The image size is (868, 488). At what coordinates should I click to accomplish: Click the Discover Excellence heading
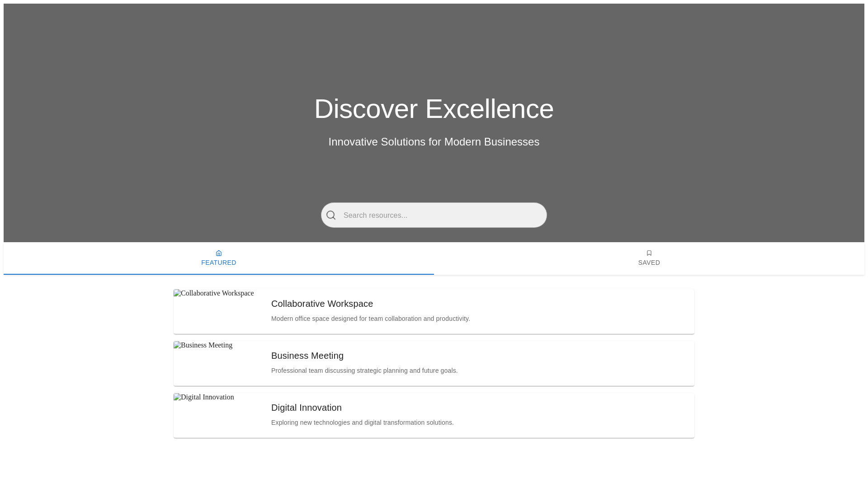pos(434,109)
